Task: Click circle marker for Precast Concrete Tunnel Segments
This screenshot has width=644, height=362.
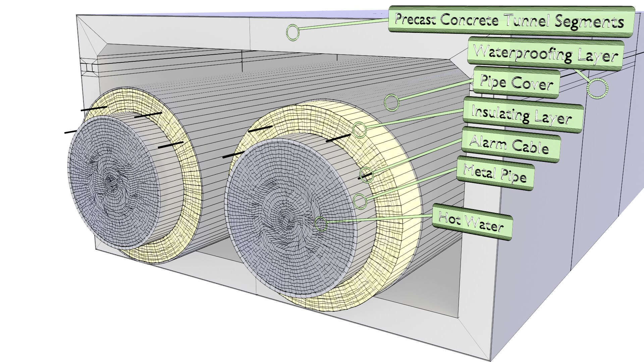Action: (x=293, y=32)
